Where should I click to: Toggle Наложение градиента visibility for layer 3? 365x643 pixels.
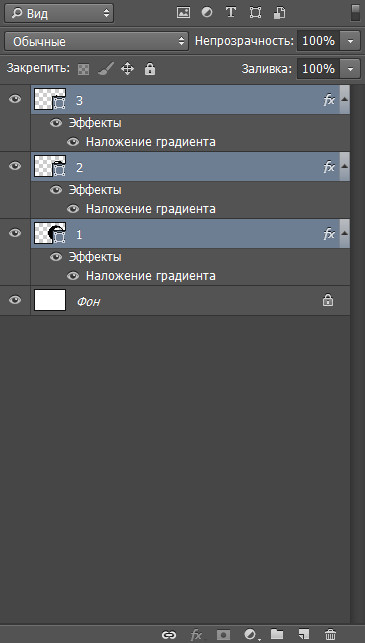pyautogui.click(x=73, y=142)
